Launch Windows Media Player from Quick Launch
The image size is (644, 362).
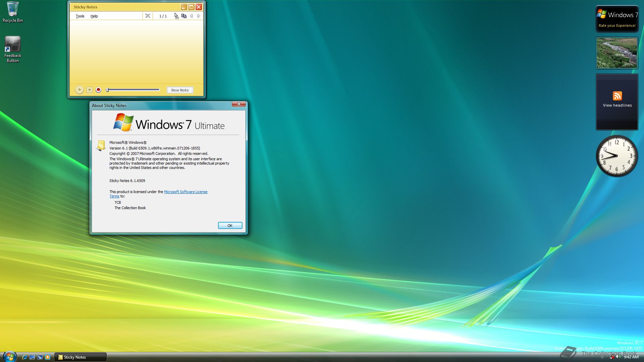48,357
